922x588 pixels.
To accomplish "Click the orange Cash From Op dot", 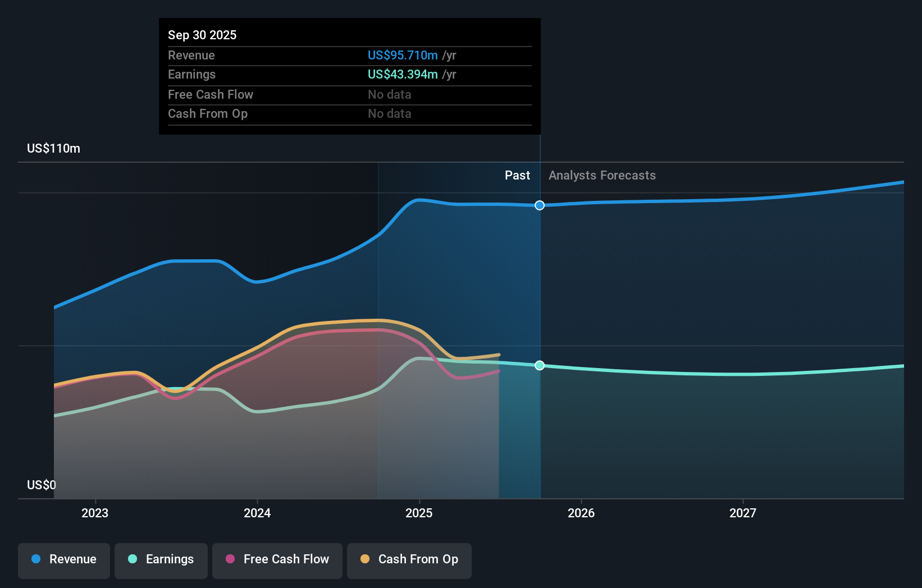I will 364,559.
